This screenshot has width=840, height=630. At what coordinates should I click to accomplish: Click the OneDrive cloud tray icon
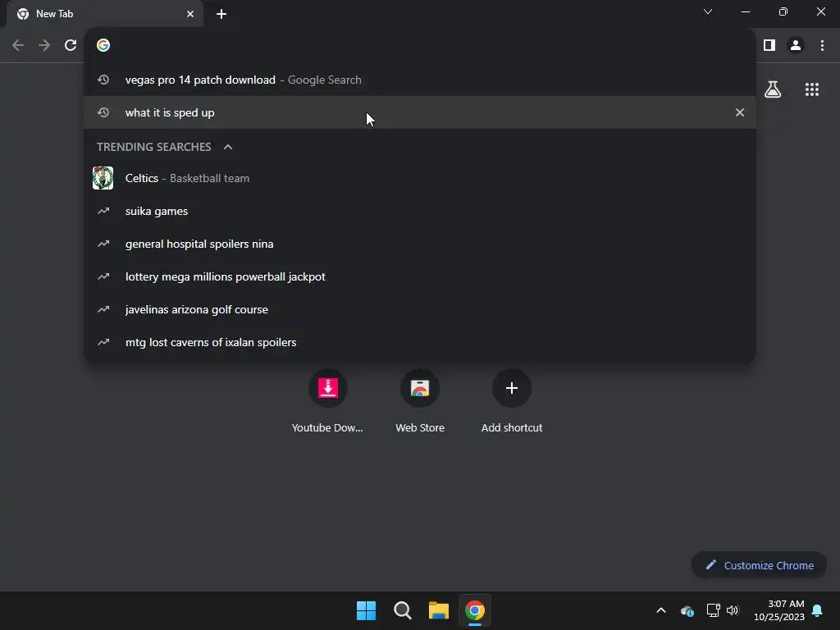[687, 610]
